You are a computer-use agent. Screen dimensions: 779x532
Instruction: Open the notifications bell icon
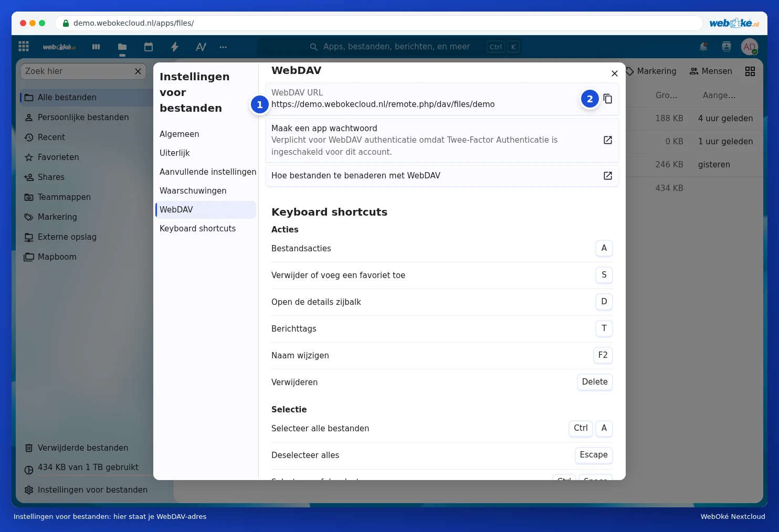tap(703, 47)
